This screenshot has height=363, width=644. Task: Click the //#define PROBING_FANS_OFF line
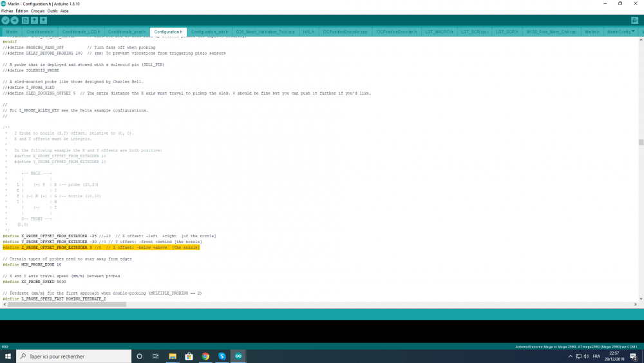click(79, 48)
